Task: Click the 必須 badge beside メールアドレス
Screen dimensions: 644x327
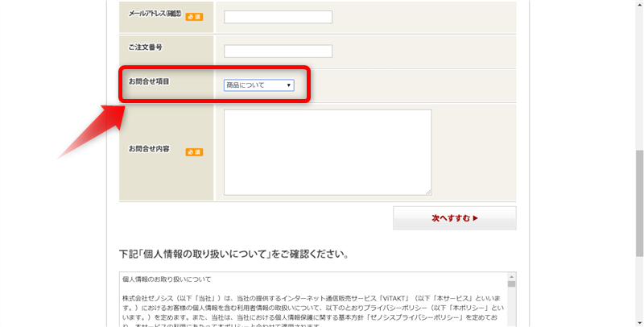Action: [194, 17]
